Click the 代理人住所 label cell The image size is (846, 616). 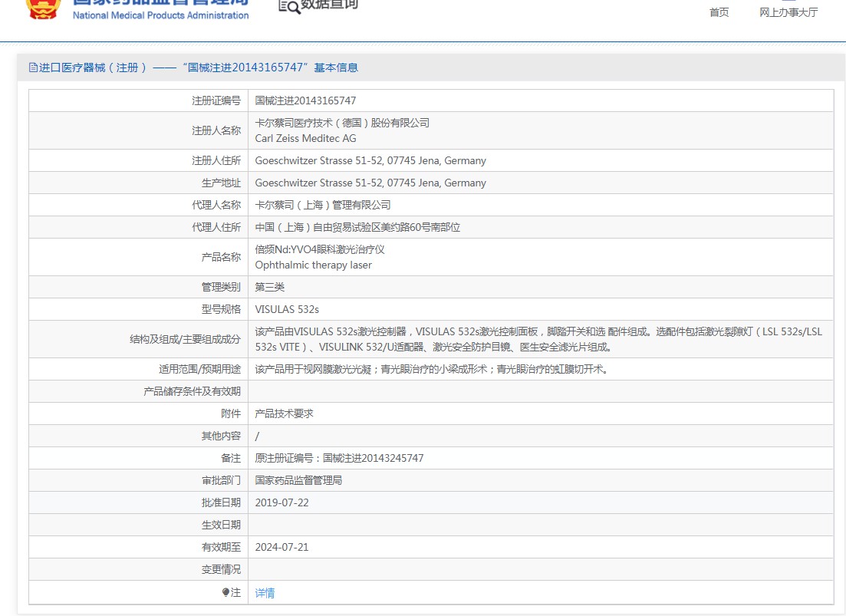138,227
